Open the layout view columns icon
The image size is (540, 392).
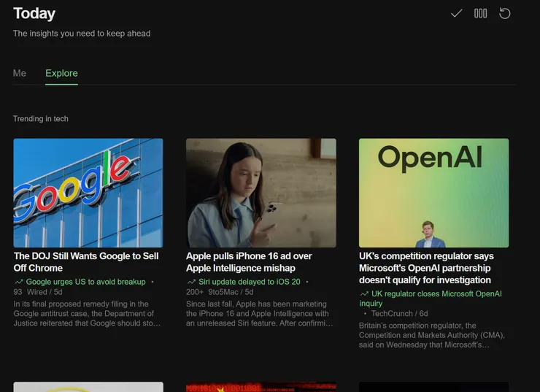480,13
